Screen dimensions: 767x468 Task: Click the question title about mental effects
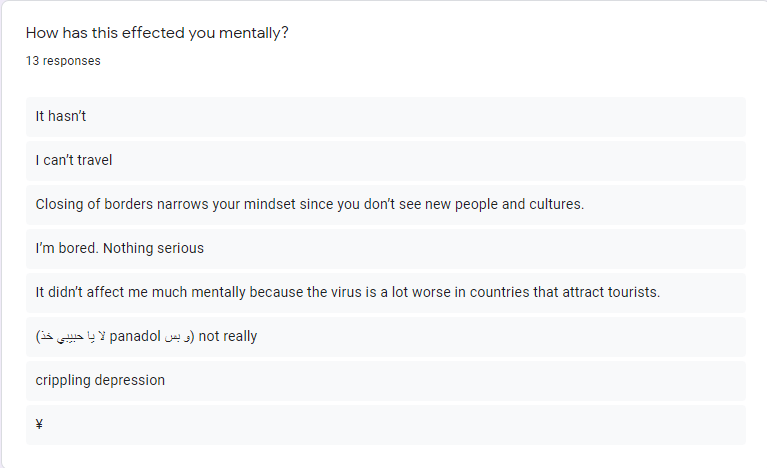coord(157,33)
